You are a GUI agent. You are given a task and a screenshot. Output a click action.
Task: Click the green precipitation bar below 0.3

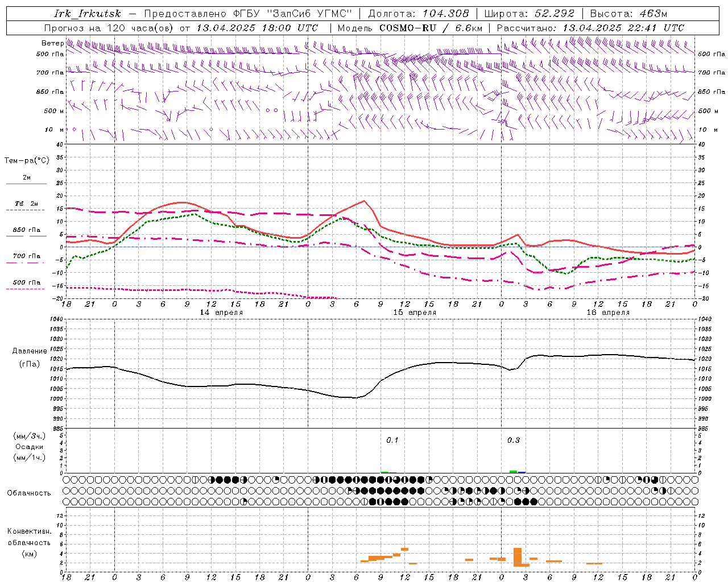pyautogui.click(x=513, y=472)
